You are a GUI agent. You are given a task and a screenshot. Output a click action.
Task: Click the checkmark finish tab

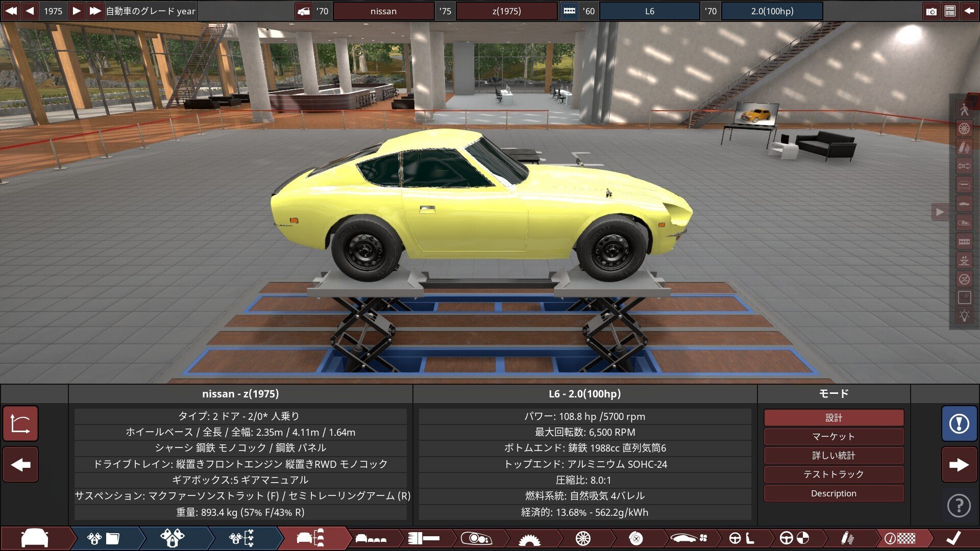(953, 538)
